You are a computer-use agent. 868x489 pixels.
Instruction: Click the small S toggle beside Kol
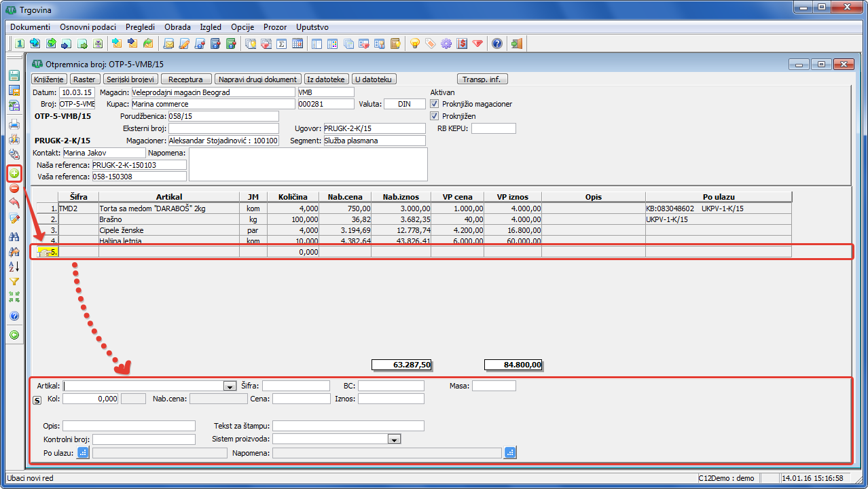tap(37, 400)
